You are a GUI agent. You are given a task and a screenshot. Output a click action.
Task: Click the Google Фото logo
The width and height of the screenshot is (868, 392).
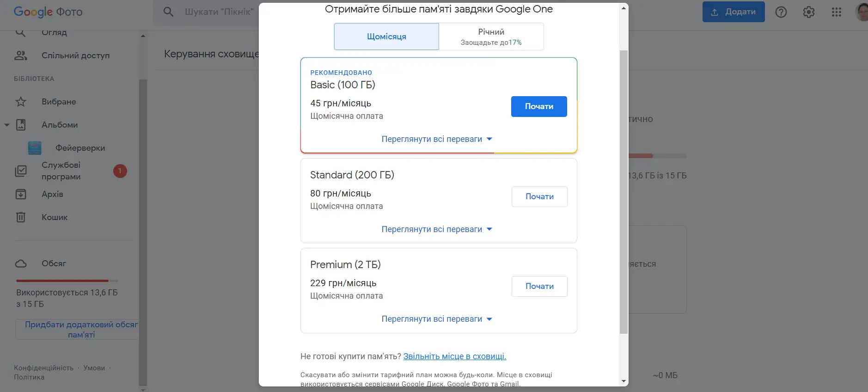(x=48, y=12)
